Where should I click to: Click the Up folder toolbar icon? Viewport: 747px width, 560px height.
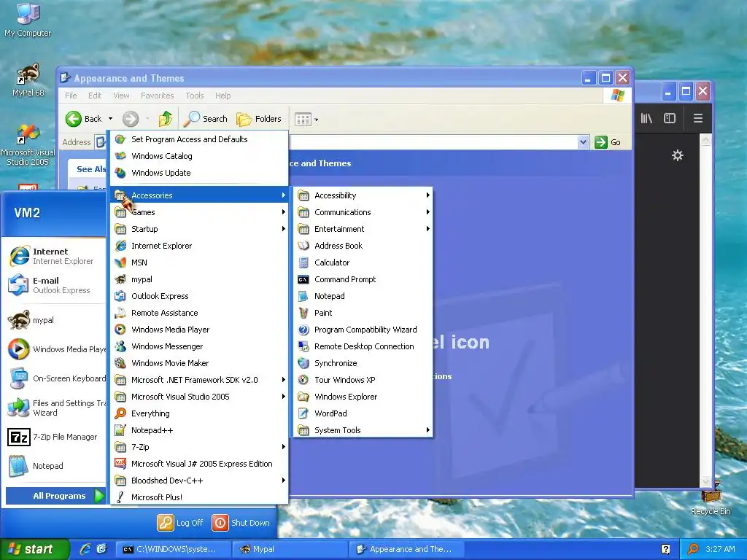pos(166,119)
